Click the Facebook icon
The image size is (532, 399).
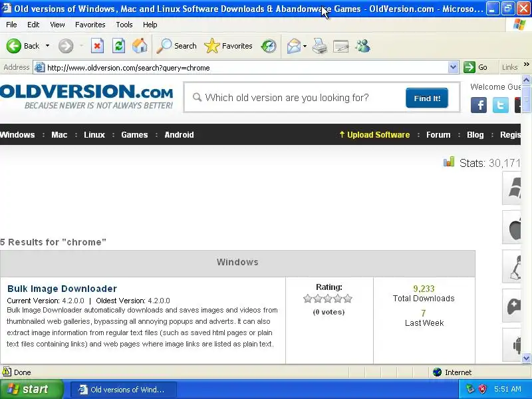pos(479,105)
